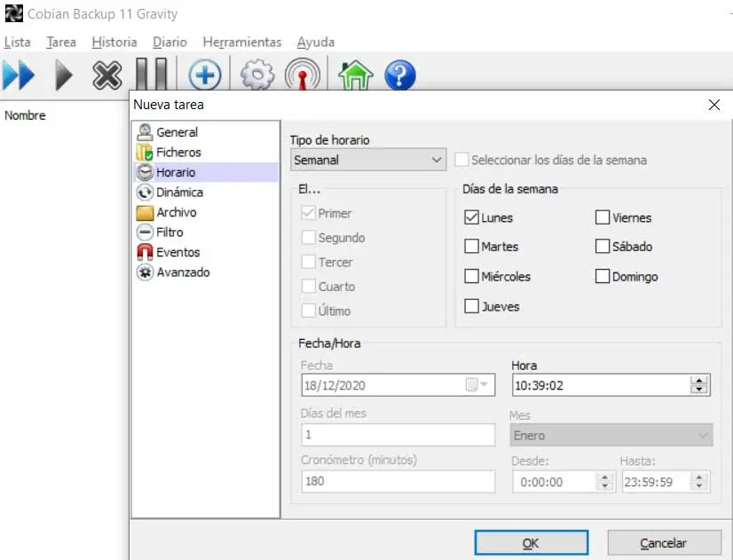Viewport: 733px width, 560px height.
Task: Tick the Domingo checkbox
Action: click(602, 276)
